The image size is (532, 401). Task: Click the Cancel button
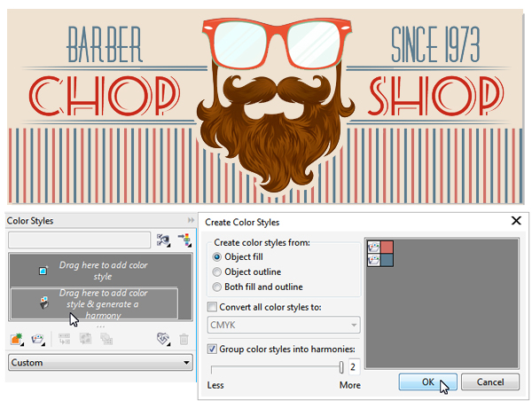tap(490, 382)
